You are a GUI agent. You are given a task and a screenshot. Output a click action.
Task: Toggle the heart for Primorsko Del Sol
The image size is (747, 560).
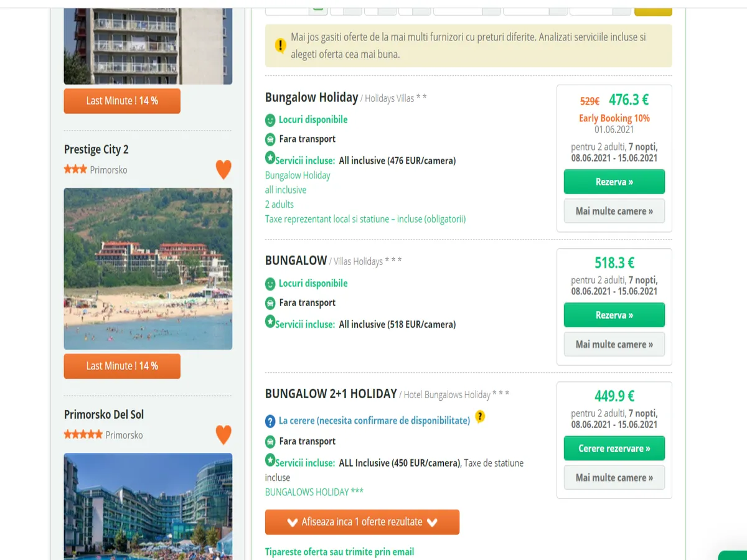pyautogui.click(x=223, y=434)
